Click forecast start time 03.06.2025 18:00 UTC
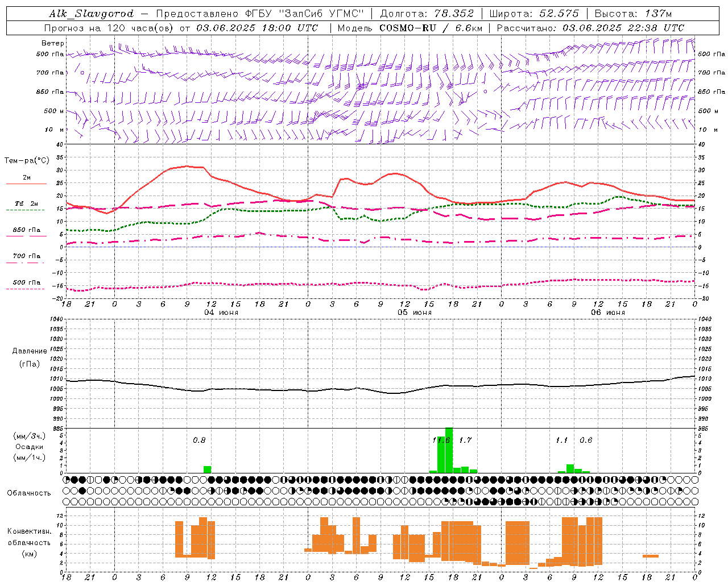The image size is (728, 582). pos(257,28)
